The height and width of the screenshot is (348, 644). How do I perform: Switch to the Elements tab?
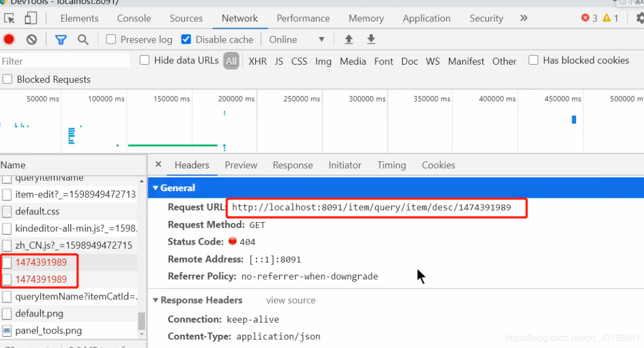[x=80, y=18]
